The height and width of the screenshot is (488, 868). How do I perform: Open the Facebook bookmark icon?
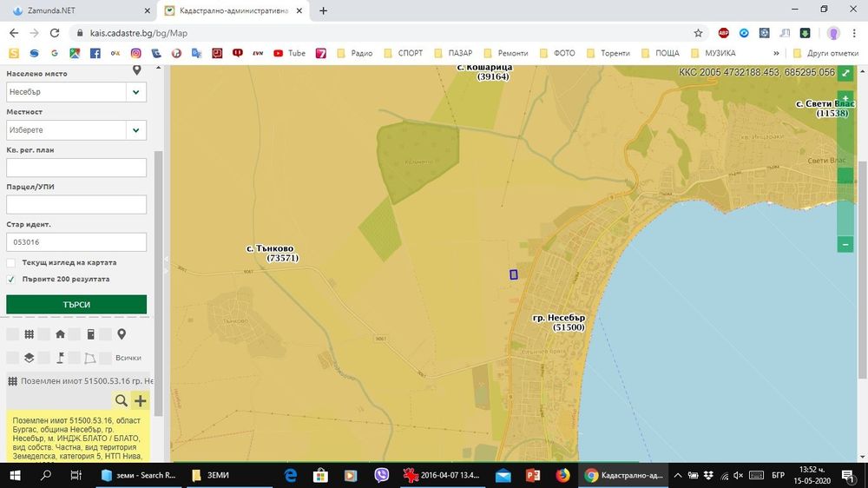tap(95, 53)
